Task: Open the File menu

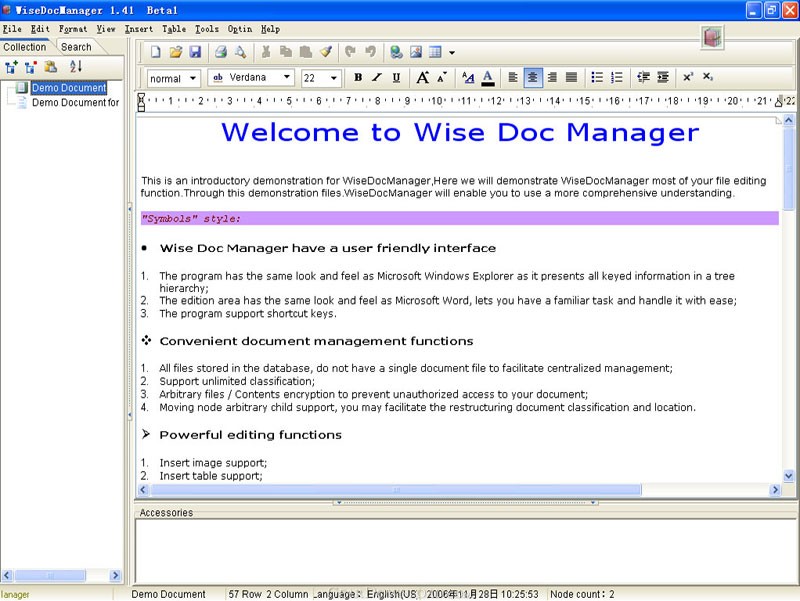Action: click(12, 29)
